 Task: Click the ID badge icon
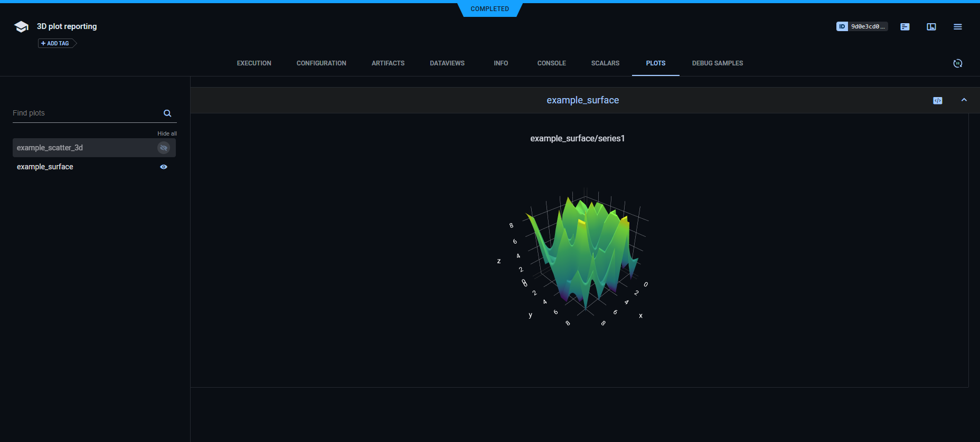point(842,26)
